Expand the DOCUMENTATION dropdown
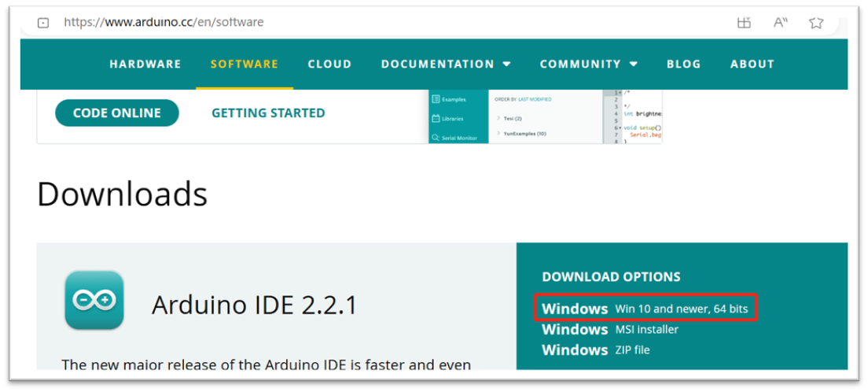This screenshot has height=392, width=868. point(446,64)
